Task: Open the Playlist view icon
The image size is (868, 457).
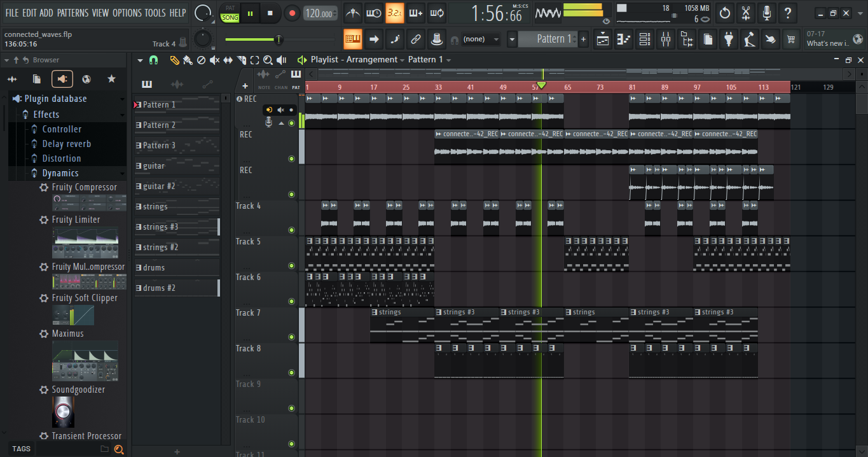Action: point(603,39)
